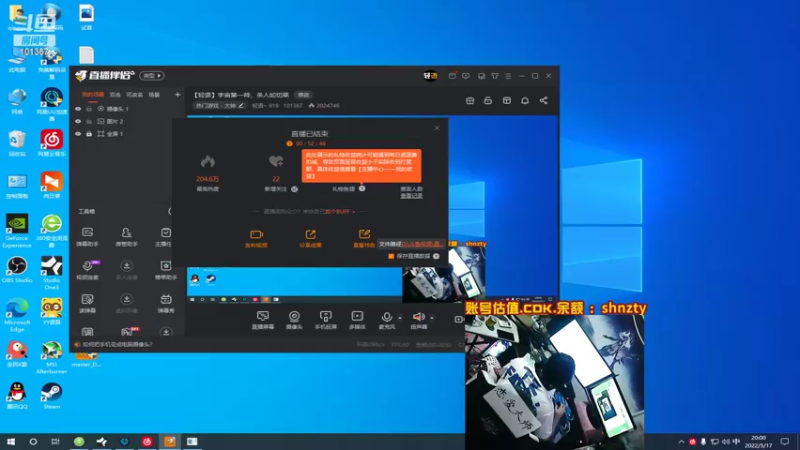Expand microphone options arrow
The image size is (800, 450).
(x=400, y=318)
